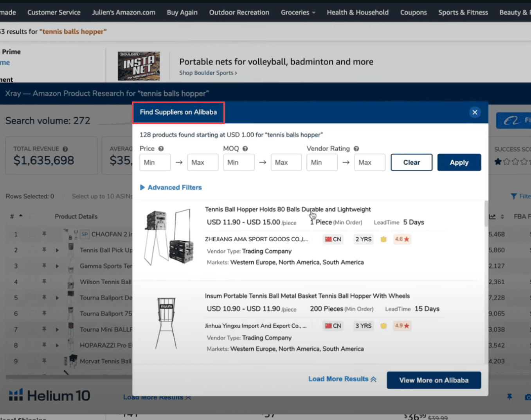
Task: Click the supplier results scrollbar
Action: coord(486,214)
